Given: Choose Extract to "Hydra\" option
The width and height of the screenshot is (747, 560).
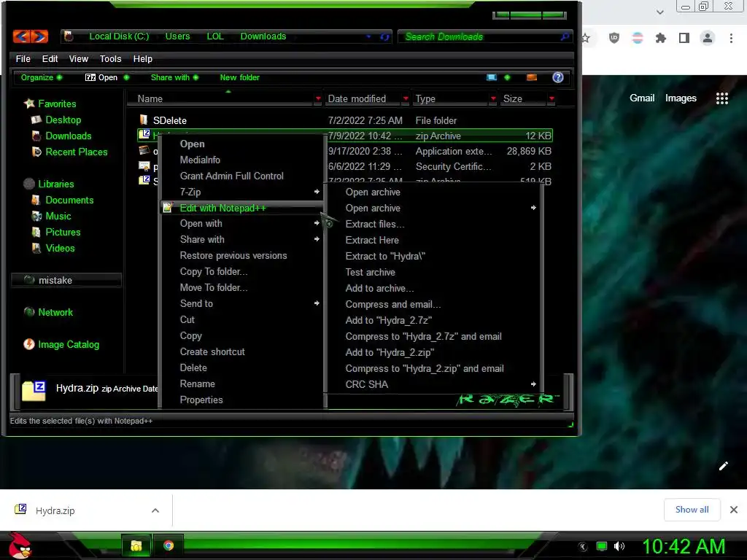Looking at the screenshot, I should point(433,256).
